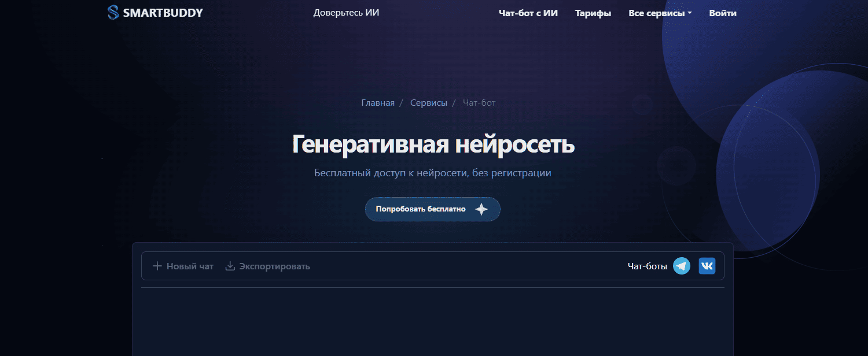Click the Чат-бот breadcrumb item
The image size is (868, 356).
coord(479,103)
